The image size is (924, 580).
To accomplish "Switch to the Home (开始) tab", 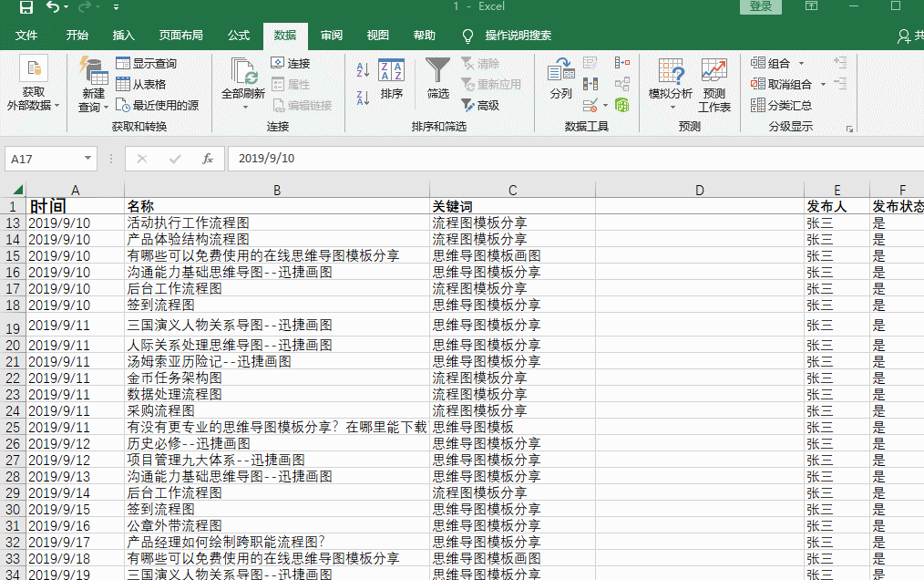I will [77, 36].
